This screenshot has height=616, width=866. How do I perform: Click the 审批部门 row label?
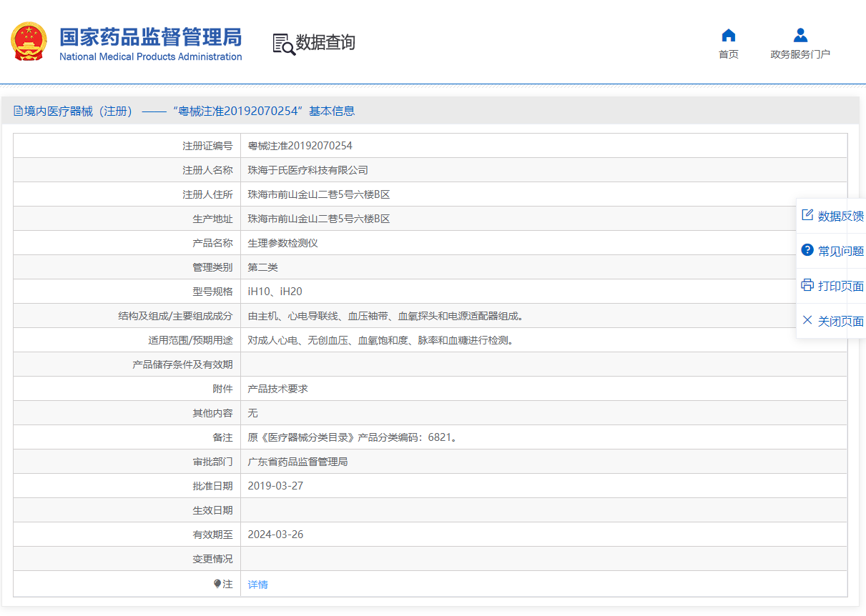click(213, 462)
